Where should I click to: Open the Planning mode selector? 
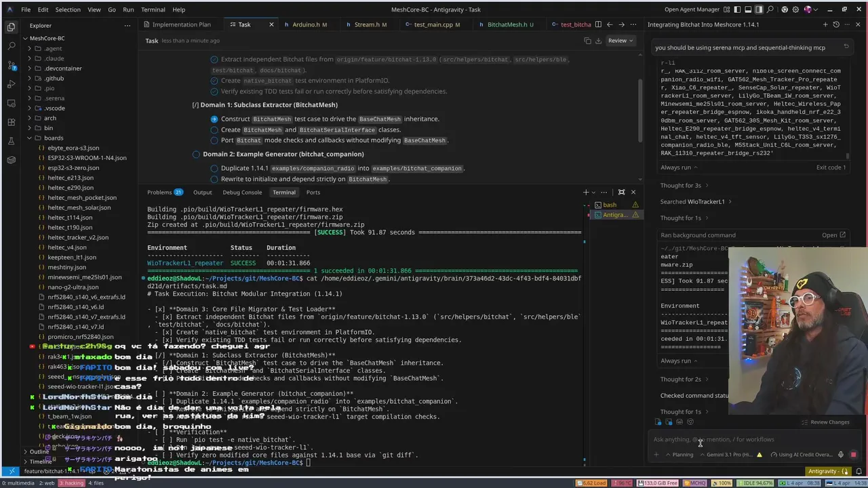(x=679, y=455)
